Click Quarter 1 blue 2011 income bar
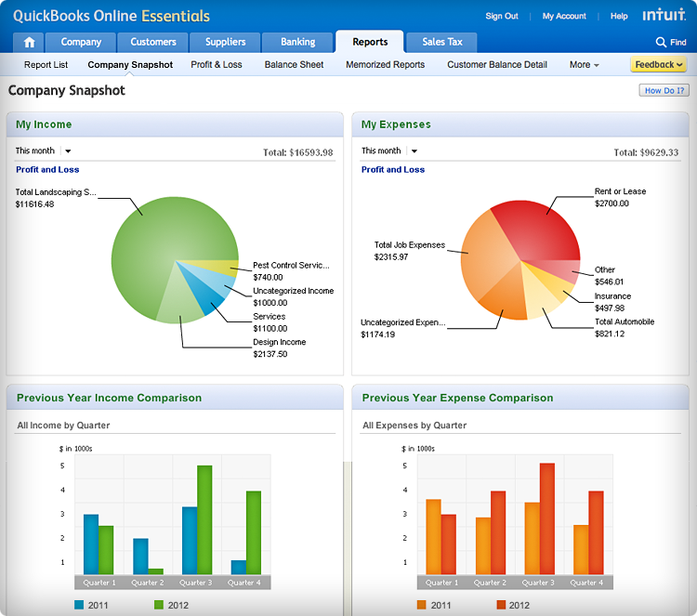 click(x=91, y=544)
